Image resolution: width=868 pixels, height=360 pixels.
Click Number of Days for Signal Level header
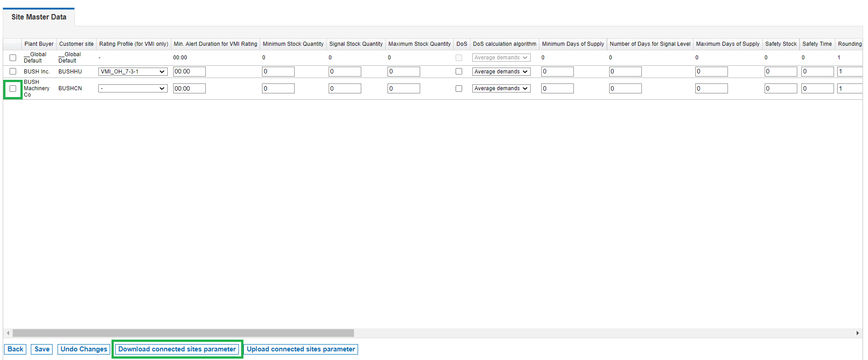[650, 44]
